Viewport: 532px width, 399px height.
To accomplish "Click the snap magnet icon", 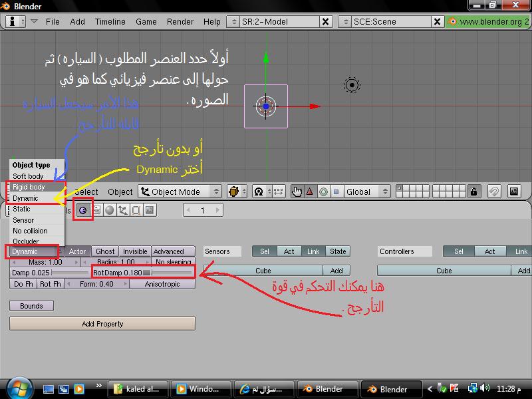I will (x=494, y=192).
